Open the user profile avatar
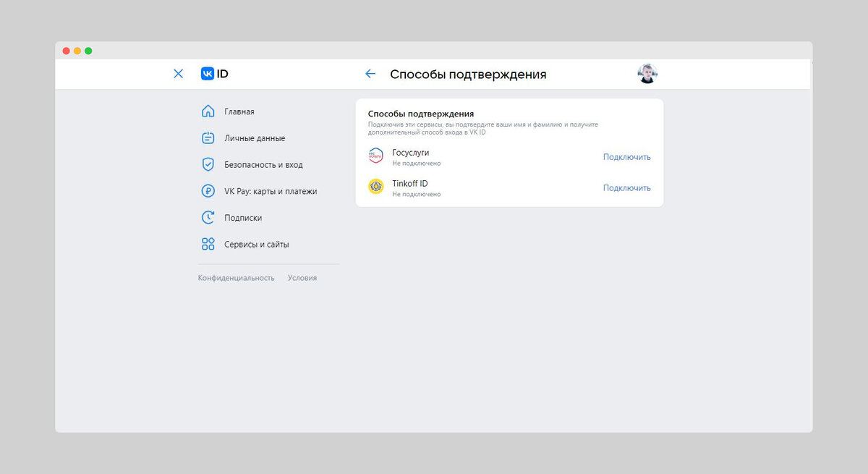Viewport: 868px width, 474px height. (647, 74)
